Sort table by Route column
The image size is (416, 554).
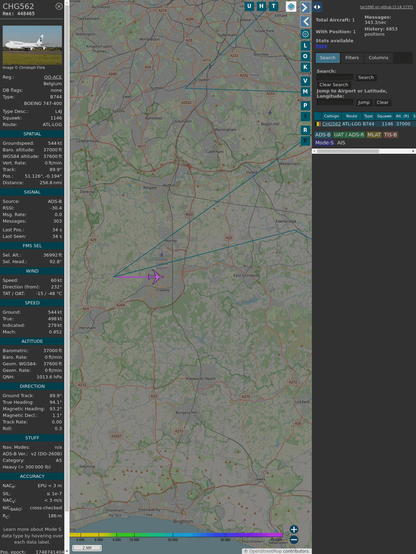click(x=352, y=116)
